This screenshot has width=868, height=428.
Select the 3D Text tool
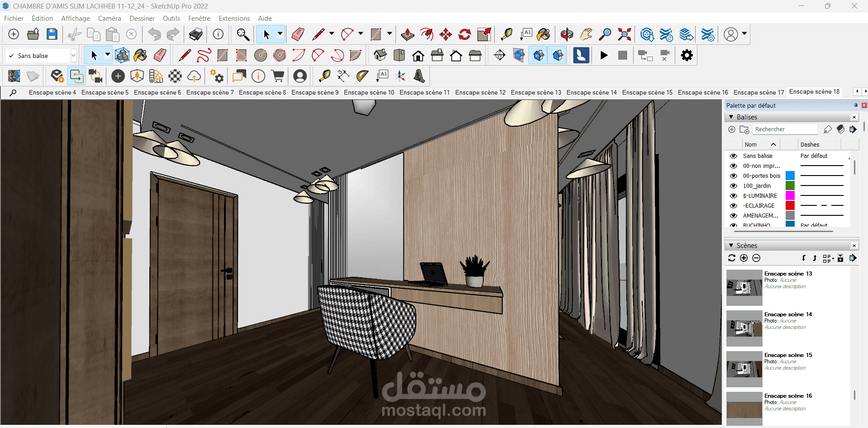(419, 76)
